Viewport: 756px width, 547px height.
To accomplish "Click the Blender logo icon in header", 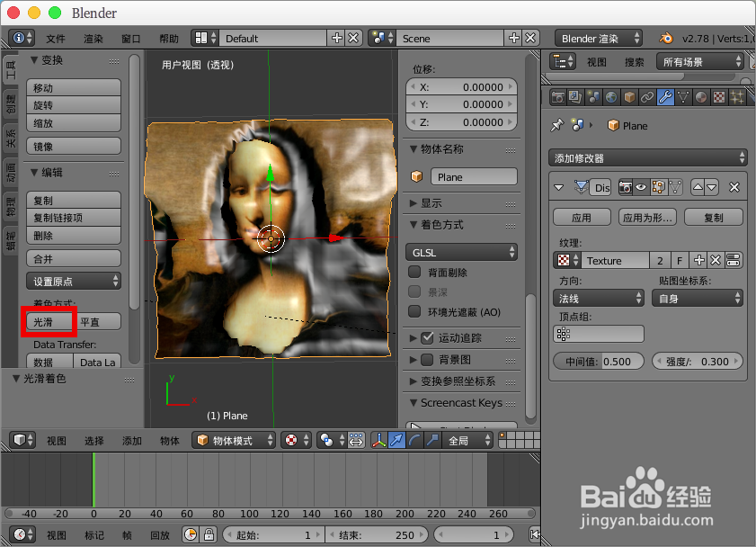I will tap(666, 38).
